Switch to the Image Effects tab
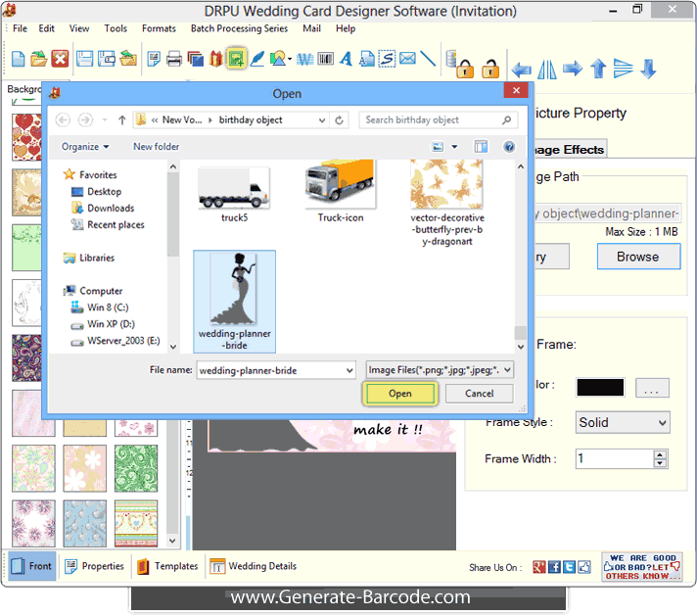 570,150
